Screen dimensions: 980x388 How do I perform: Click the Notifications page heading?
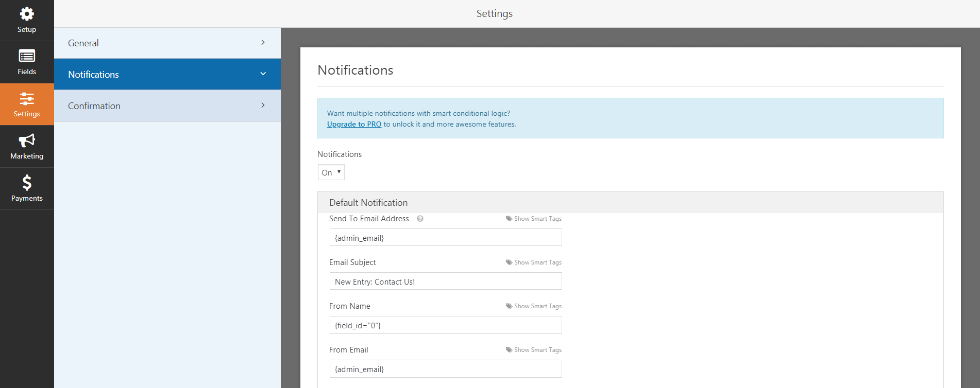tap(356, 70)
